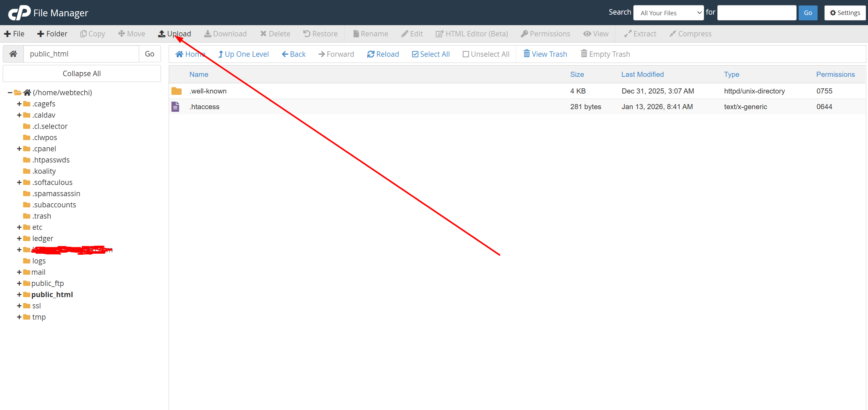The width and height of the screenshot is (868, 410).
Task: Open Settings gear button
Action: click(x=845, y=13)
